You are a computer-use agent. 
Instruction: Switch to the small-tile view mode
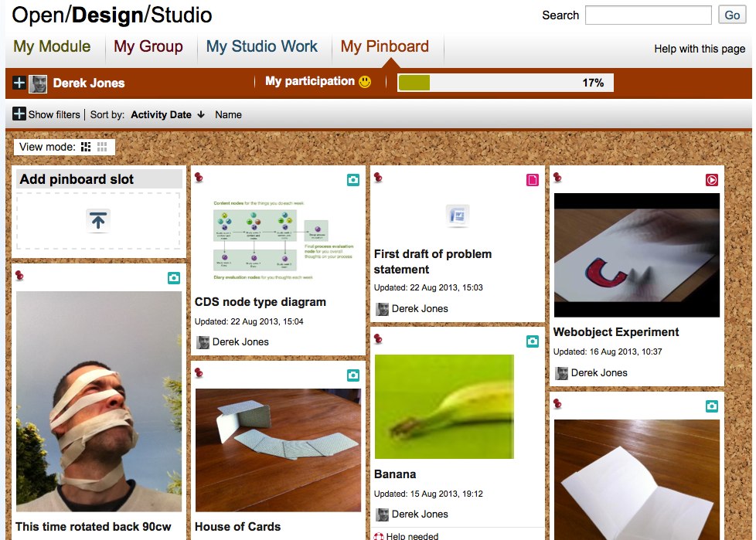[x=102, y=147]
